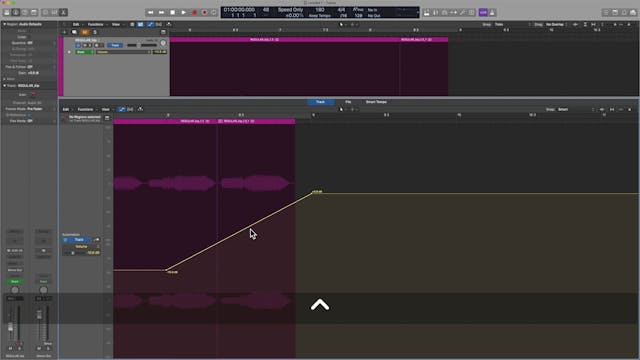Click Duplicate Track icon in track header
This screenshot has height=360, width=640.
click(x=74, y=32)
